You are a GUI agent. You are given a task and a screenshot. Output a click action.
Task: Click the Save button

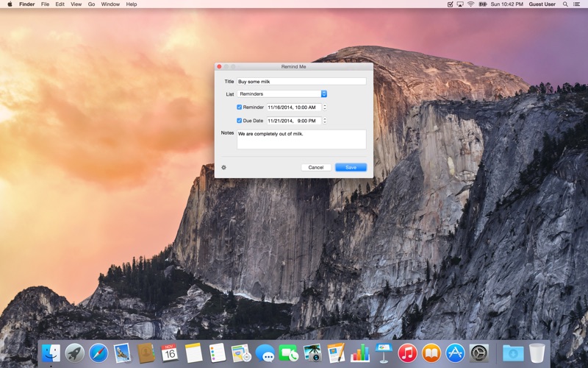(351, 168)
